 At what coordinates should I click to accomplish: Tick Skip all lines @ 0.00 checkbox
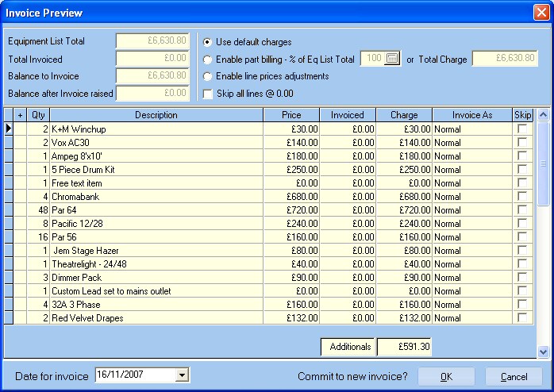(x=208, y=94)
